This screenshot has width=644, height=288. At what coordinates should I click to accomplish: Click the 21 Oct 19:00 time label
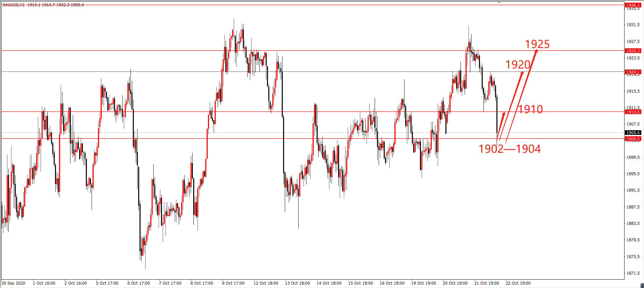(487, 283)
